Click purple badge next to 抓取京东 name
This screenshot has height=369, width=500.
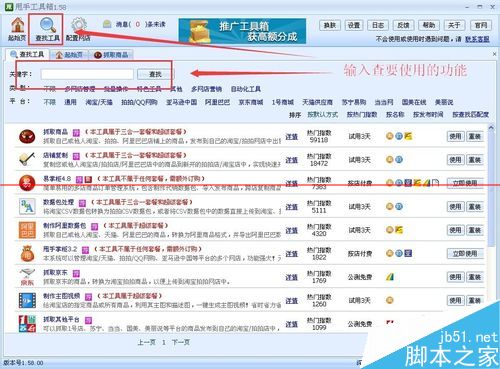[x=76, y=273]
